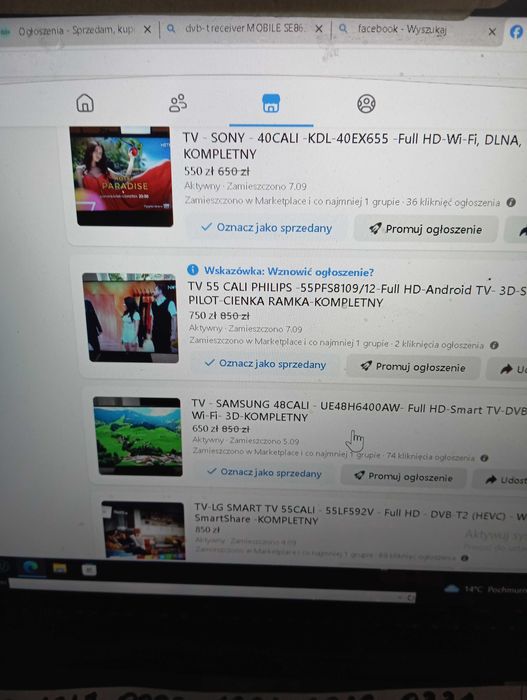Open the info icon beside 74 kliknięcia ogłoszenia
The width and height of the screenshot is (527, 700).
pos(484,458)
